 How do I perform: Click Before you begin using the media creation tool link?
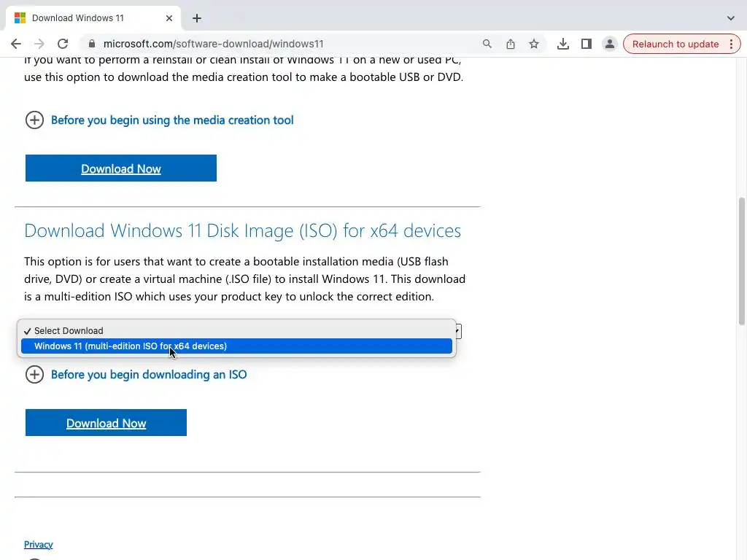tap(172, 120)
